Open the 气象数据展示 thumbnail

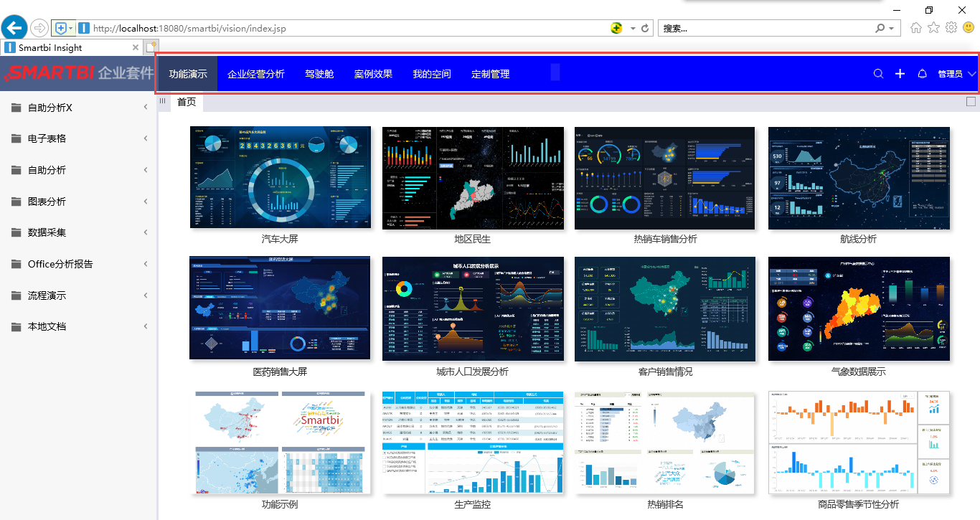pos(859,308)
